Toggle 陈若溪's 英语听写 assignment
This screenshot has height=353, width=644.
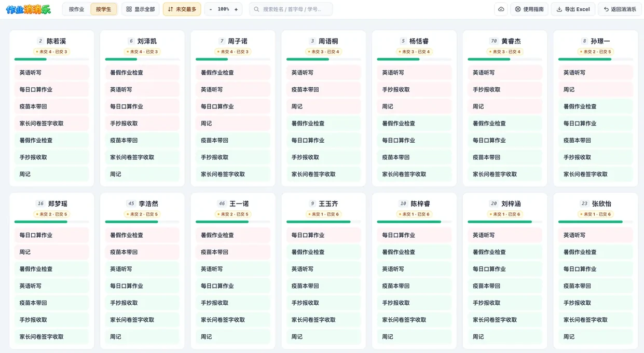click(51, 73)
